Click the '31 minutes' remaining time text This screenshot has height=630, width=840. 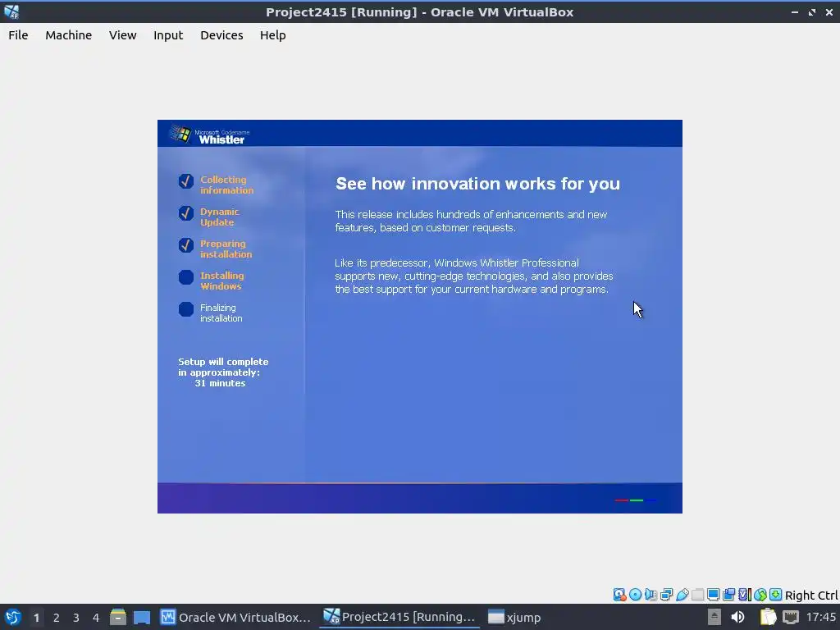coord(220,384)
